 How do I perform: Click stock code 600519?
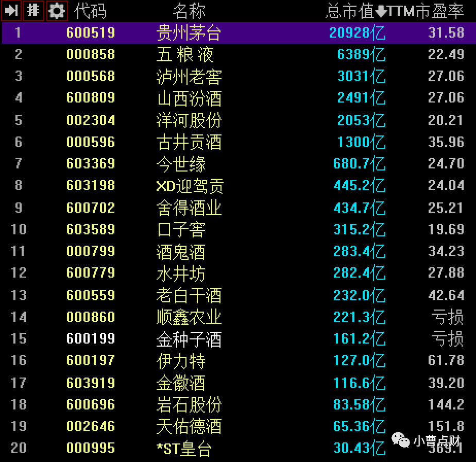click(x=91, y=32)
